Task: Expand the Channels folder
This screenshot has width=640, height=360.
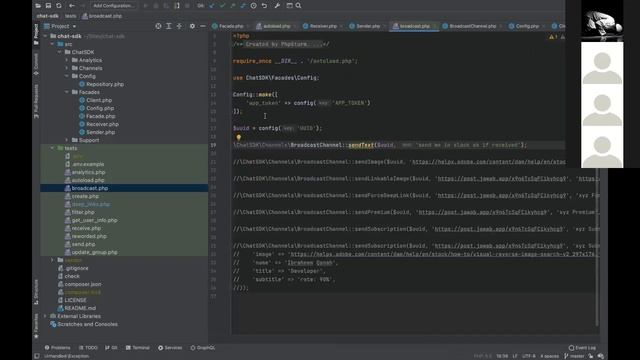Action: click(x=67, y=68)
